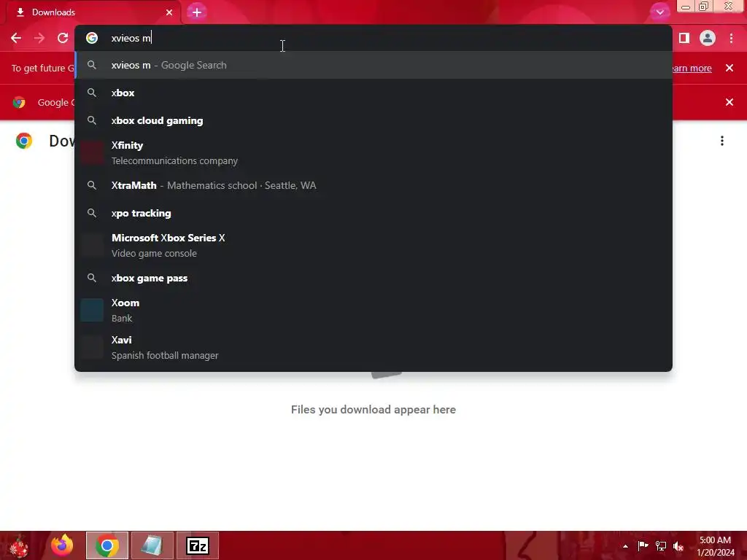This screenshot has height=560, width=747.
Task: Select 'xbox cloud gaming' suggestion
Action: (373, 120)
